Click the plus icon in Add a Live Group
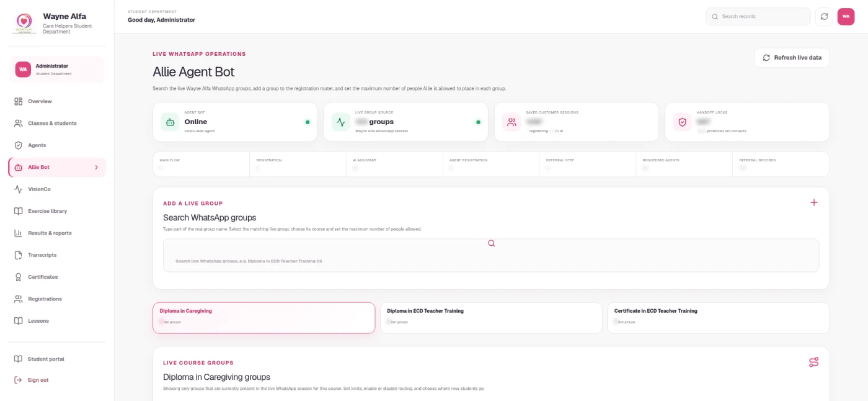The height and width of the screenshot is (401, 868). click(x=814, y=202)
